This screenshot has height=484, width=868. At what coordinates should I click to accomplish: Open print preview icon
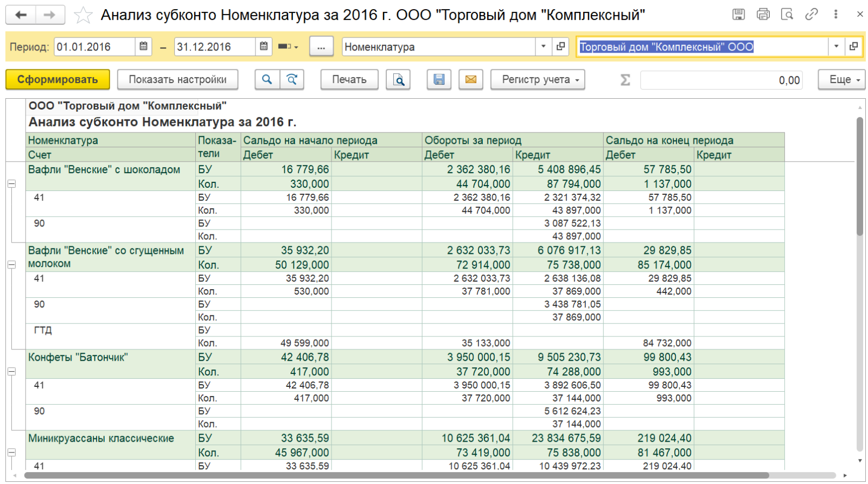click(398, 79)
